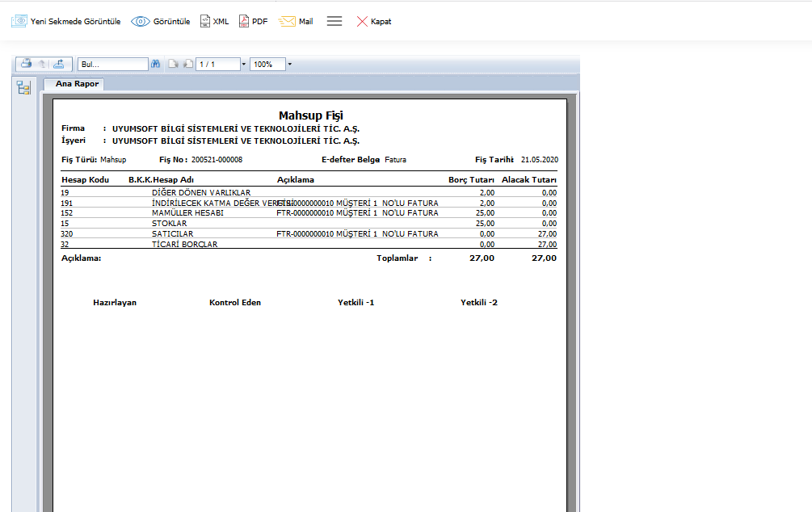Open the 100% zoom dropdown arrow

[x=289, y=64]
